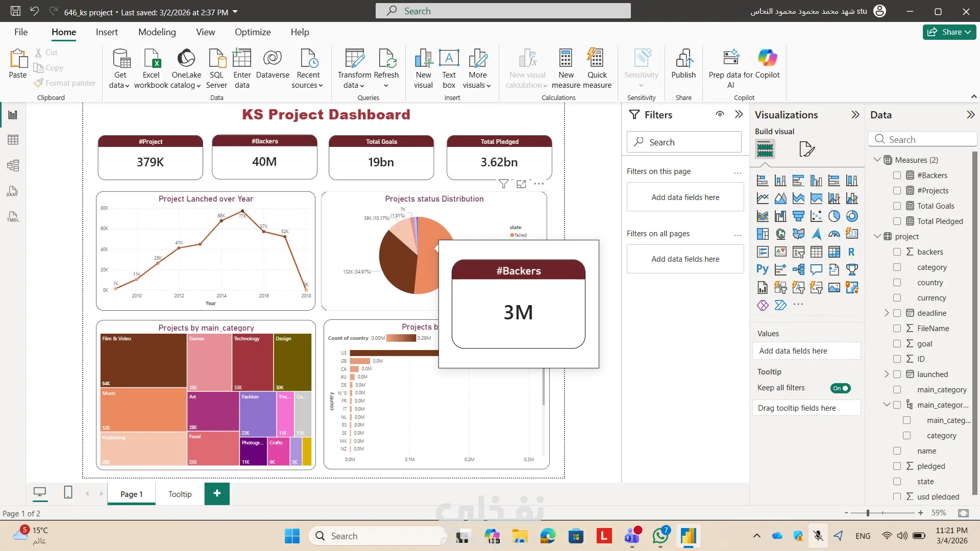Image resolution: width=980 pixels, height=551 pixels.
Task: Insert a Text box
Action: coord(449,59)
